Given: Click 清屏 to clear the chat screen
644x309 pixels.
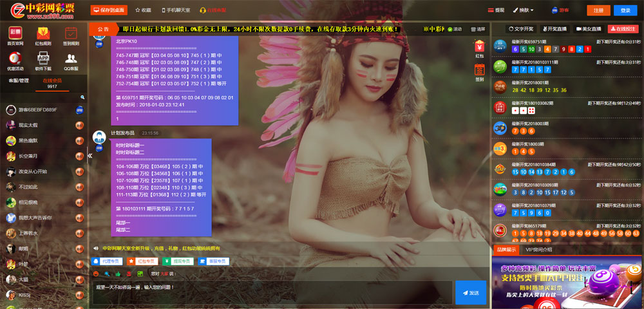Looking at the screenshot, I should (x=477, y=29).
